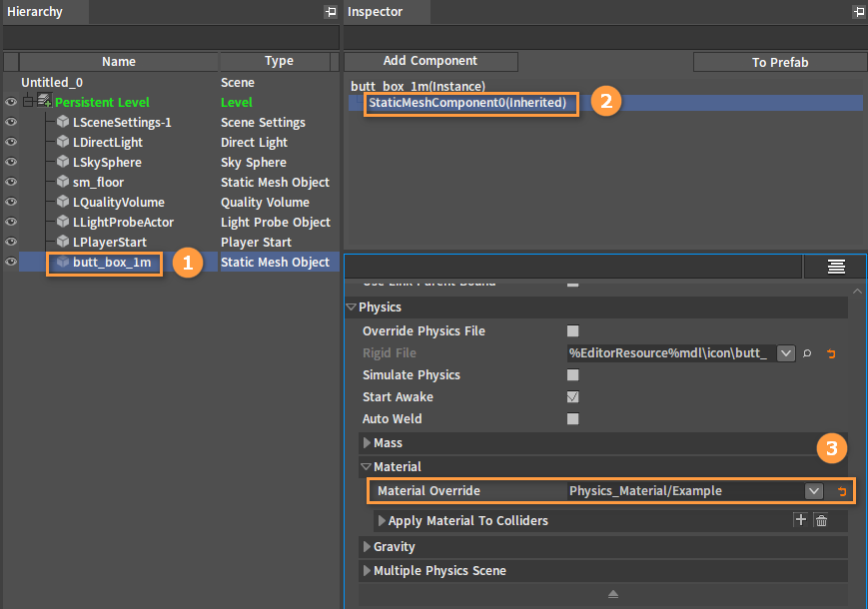
Task: Pin the Inspector panel
Action: click(x=859, y=12)
